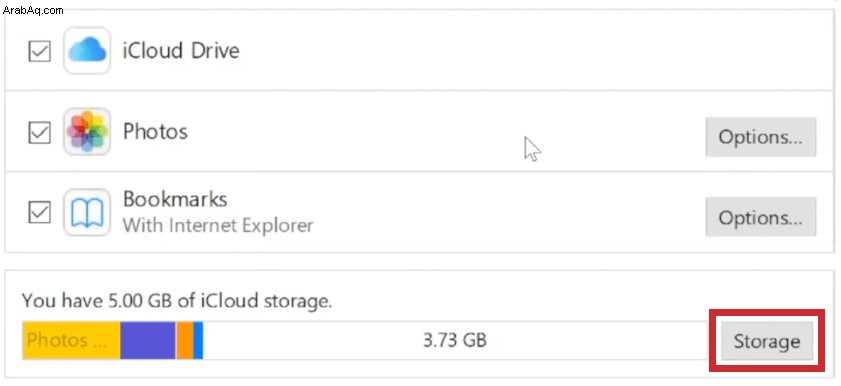The height and width of the screenshot is (386, 841).
Task: Click the orange storage bar segment
Action: [x=185, y=340]
